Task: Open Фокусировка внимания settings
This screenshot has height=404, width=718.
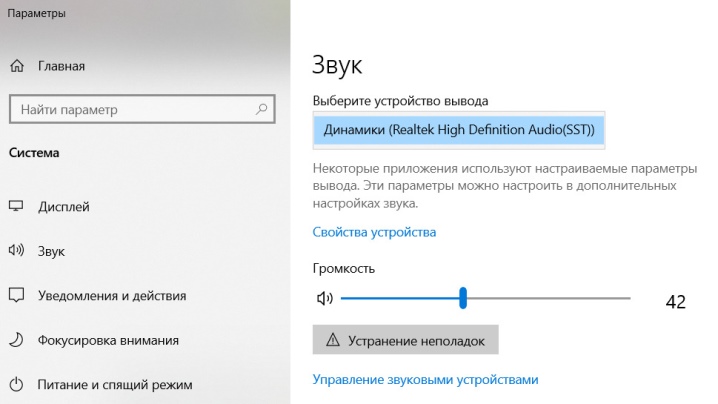Action: click(108, 340)
